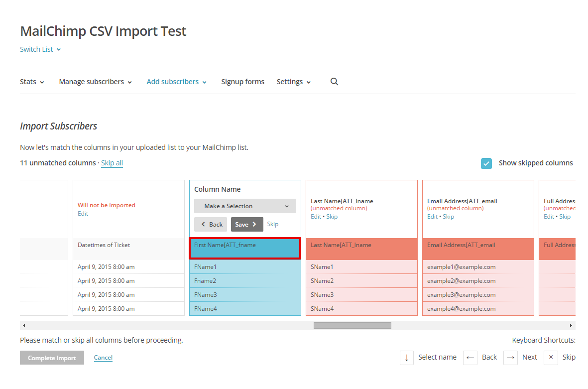Click Edit under Full Address column
The image size is (588, 389).
(549, 217)
